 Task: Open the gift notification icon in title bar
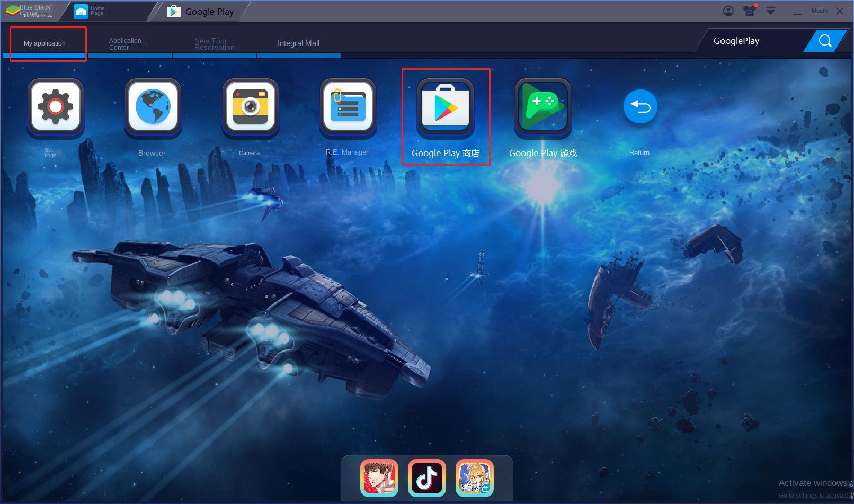coord(750,11)
